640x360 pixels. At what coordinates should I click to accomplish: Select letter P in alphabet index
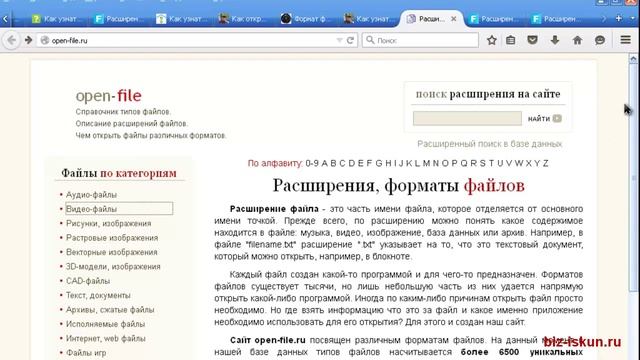454,163
